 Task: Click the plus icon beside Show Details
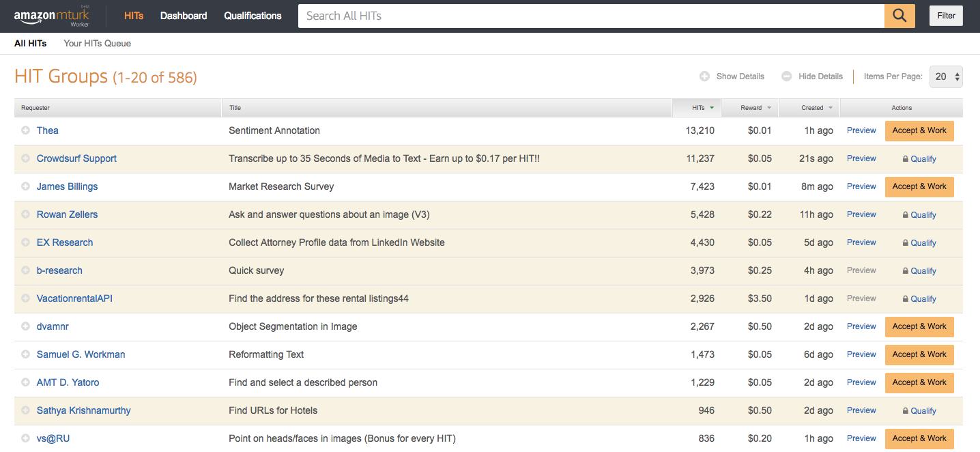tap(704, 76)
